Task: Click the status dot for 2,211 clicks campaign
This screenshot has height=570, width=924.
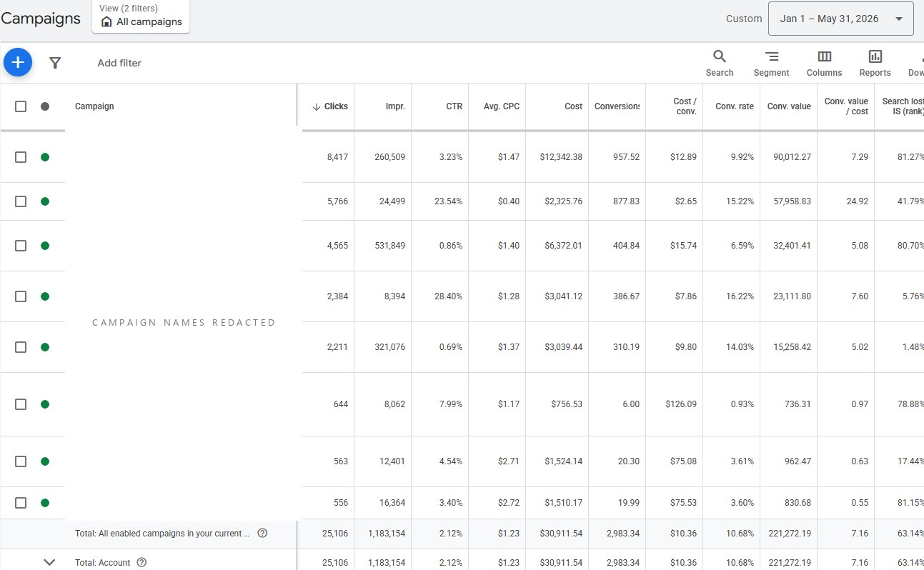Action: pyautogui.click(x=45, y=347)
